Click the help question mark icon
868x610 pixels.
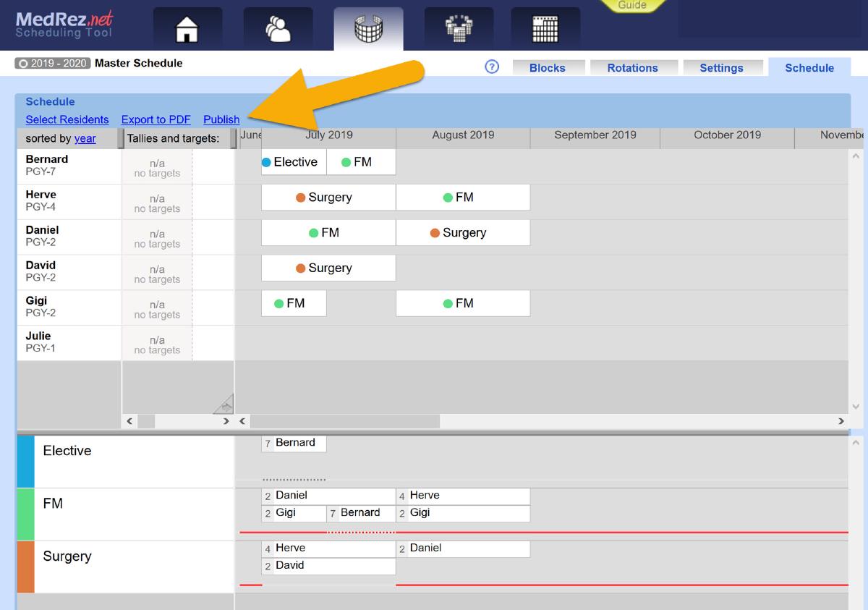point(492,67)
